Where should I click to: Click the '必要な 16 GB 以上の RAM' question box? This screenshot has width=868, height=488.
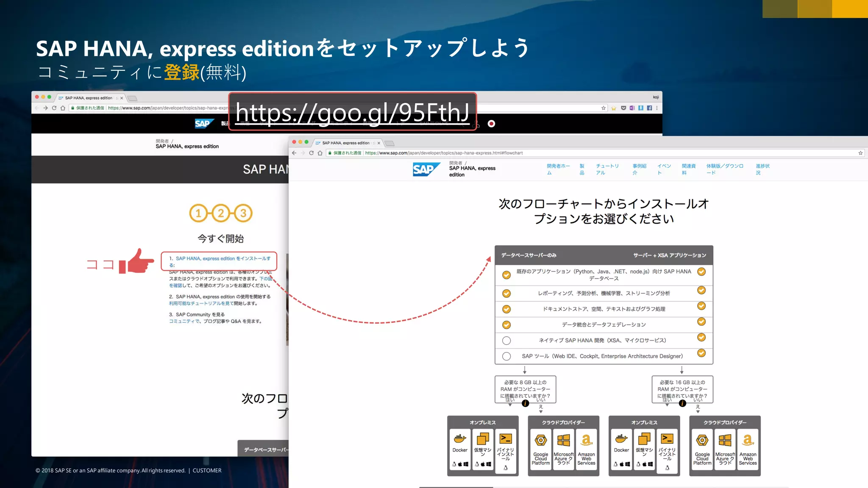(x=682, y=389)
